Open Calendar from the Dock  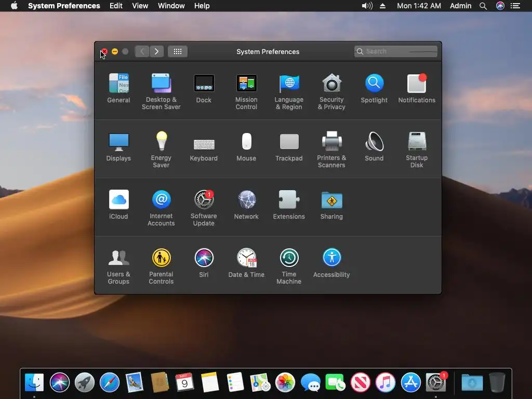184,382
